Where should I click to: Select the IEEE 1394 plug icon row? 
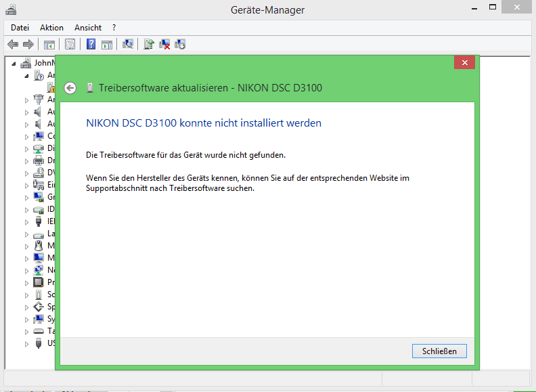click(x=39, y=221)
